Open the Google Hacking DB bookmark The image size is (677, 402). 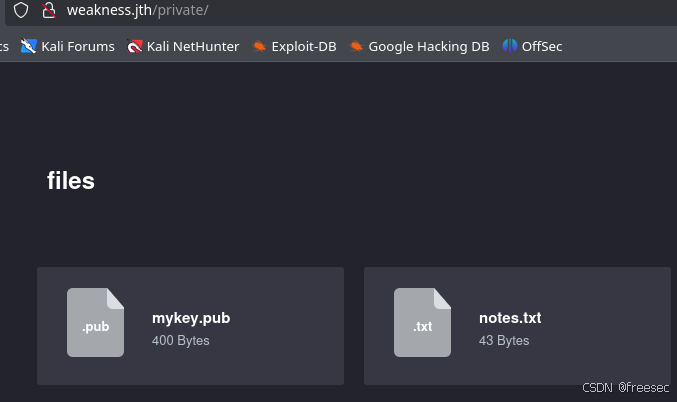[x=419, y=46]
